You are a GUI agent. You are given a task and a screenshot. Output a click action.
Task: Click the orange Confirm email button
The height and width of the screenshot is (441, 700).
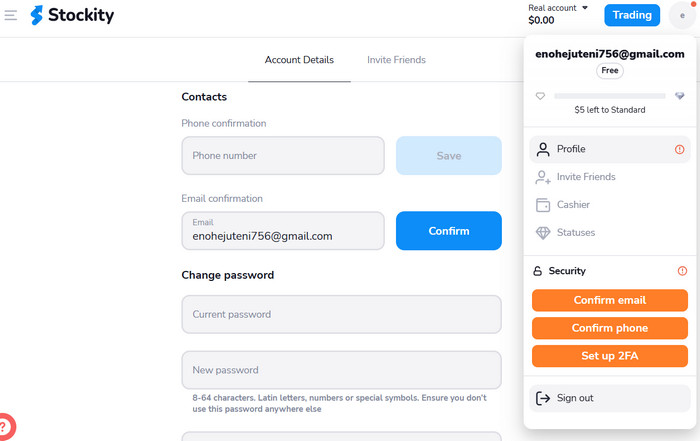pyautogui.click(x=609, y=300)
